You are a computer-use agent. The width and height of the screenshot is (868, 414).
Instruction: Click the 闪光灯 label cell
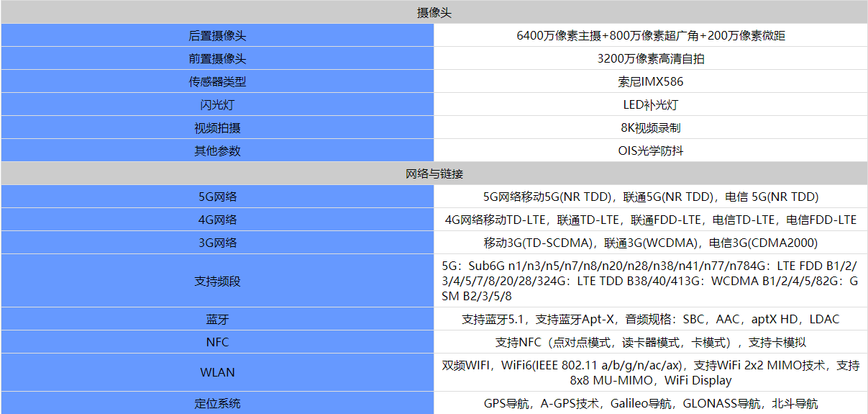217,104
